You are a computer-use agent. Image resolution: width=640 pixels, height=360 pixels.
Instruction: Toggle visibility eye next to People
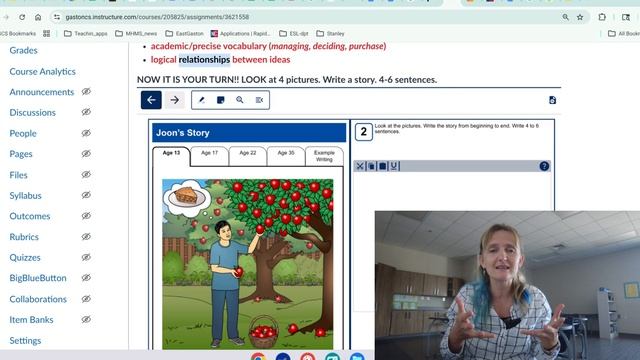coord(86,133)
